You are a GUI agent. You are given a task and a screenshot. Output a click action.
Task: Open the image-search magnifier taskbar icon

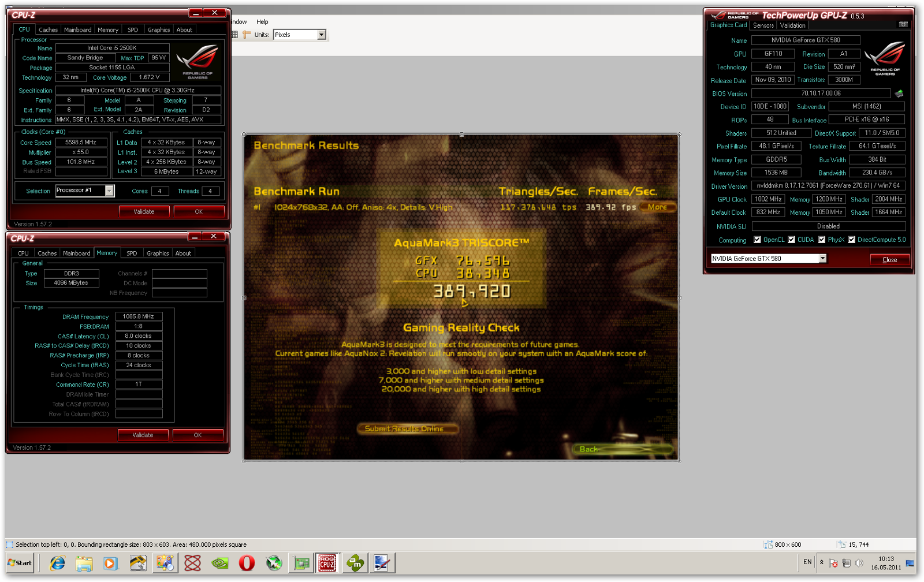[165, 563]
